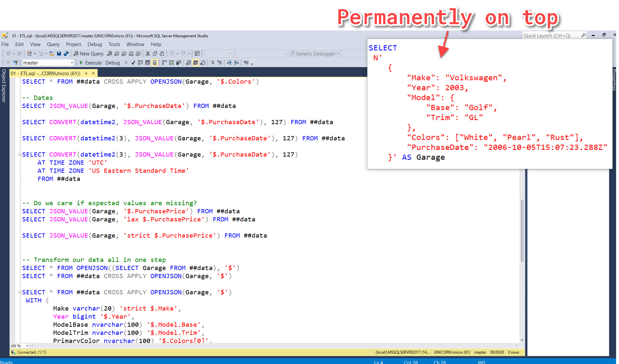Screen dimensions: 619x364
Task: Pin the 01 - ETL.sql tab
Action: (86, 73)
